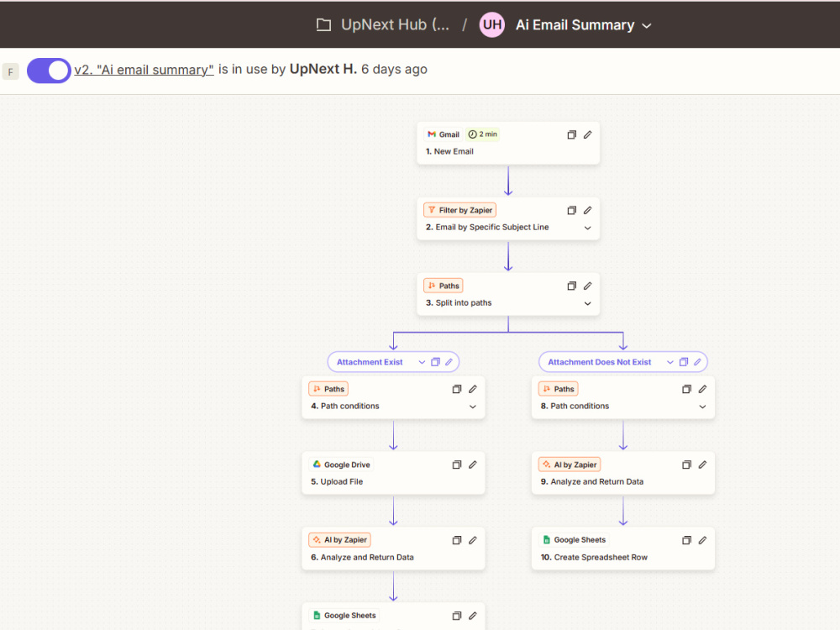Viewport: 840px width, 630px height.
Task: Click the AI by Zapier label on step 9
Action: (570, 465)
